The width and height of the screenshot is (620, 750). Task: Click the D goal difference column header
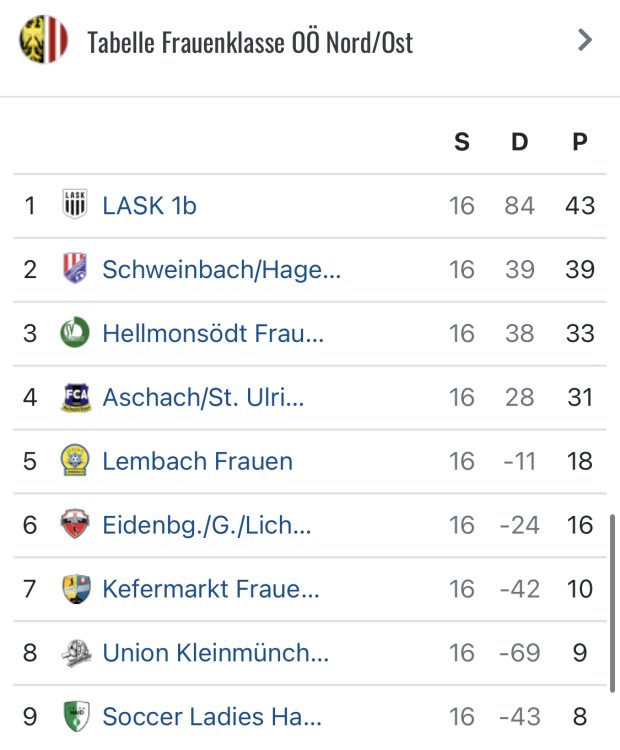coord(519,142)
